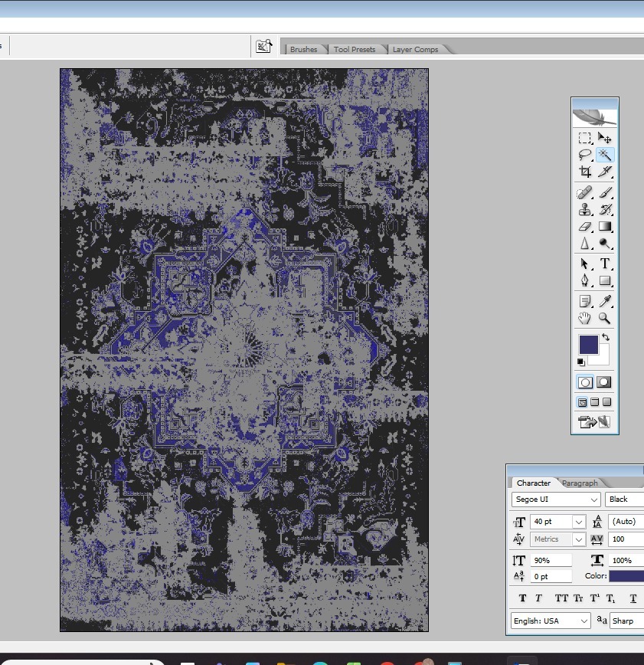Select the Hand tool
The width and height of the screenshot is (644, 665).
(x=585, y=319)
